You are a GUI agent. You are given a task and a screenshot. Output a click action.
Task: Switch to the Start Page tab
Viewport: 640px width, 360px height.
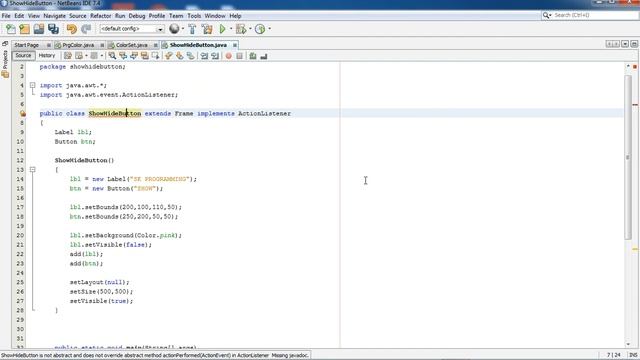pyautogui.click(x=27, y=45)
